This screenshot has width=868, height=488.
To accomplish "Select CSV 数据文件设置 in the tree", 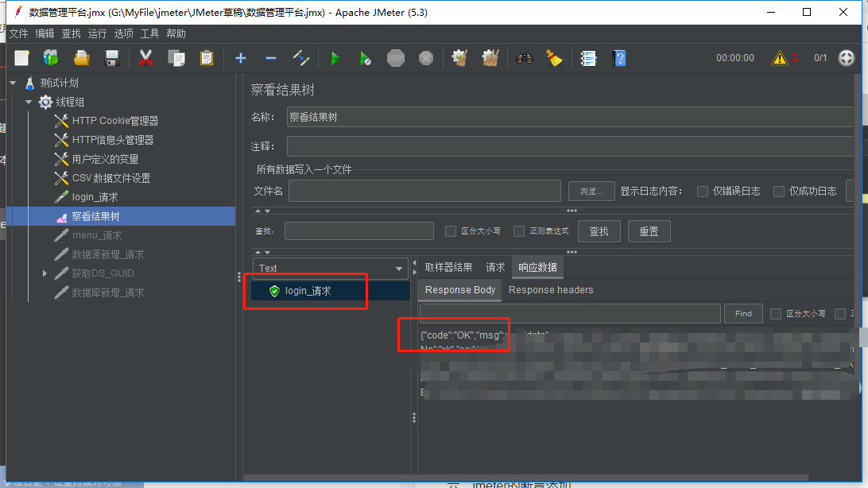I will 111,178.
